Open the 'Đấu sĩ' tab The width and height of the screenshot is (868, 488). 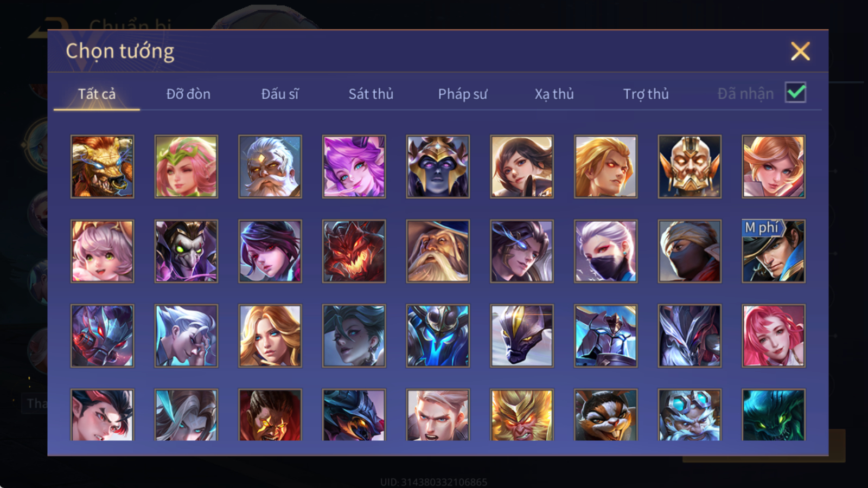click(x=279, y=94)
